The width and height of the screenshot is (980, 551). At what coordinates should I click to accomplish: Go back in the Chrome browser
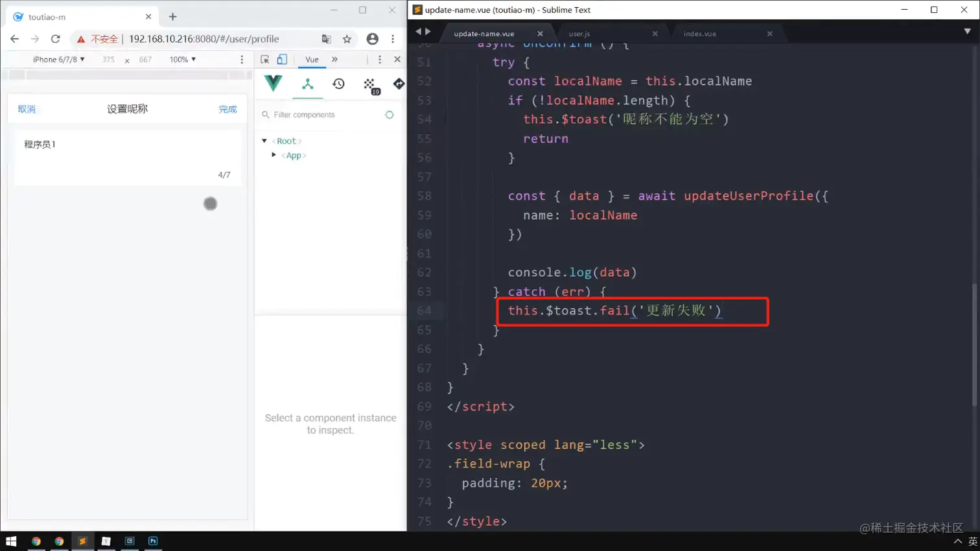click(x=14, y=39)
